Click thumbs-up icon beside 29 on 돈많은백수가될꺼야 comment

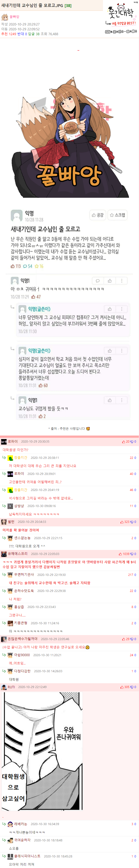tap(124, 639)
